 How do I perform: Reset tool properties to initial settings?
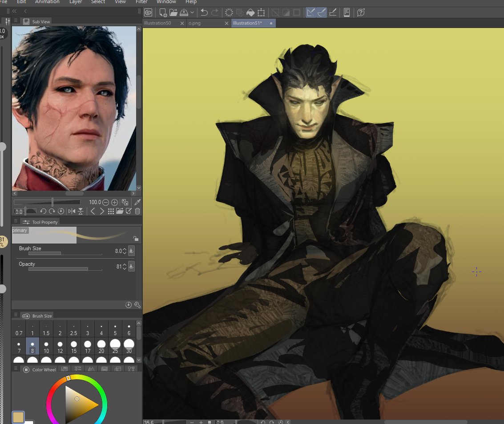(128, 305)
